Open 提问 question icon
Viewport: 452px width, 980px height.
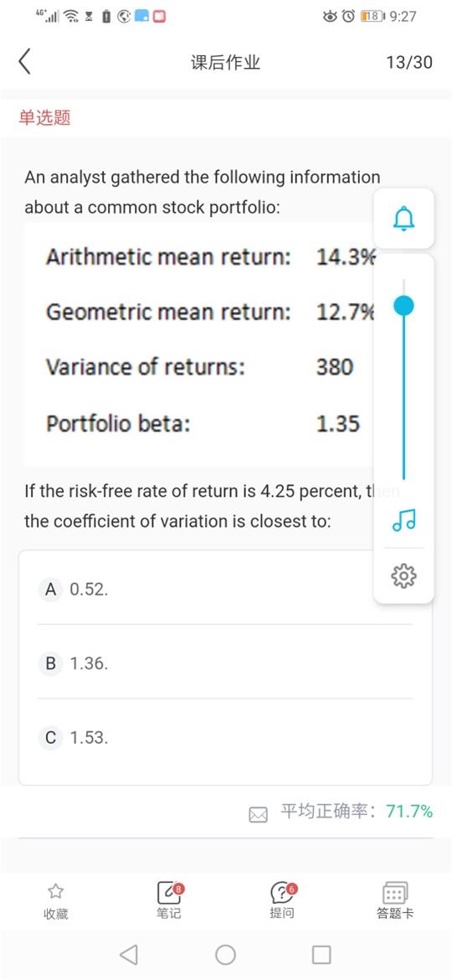pyautogui.click(x=283, y=893)
